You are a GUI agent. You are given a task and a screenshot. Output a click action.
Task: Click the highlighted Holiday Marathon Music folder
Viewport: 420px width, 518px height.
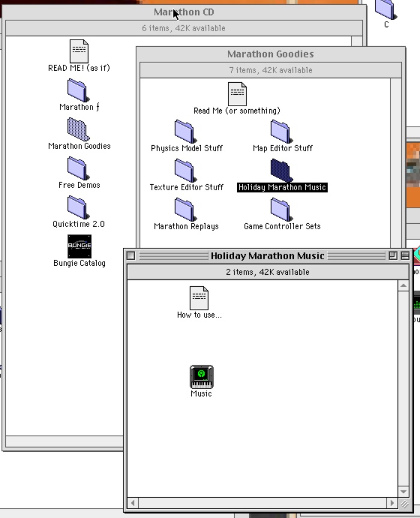280,170
